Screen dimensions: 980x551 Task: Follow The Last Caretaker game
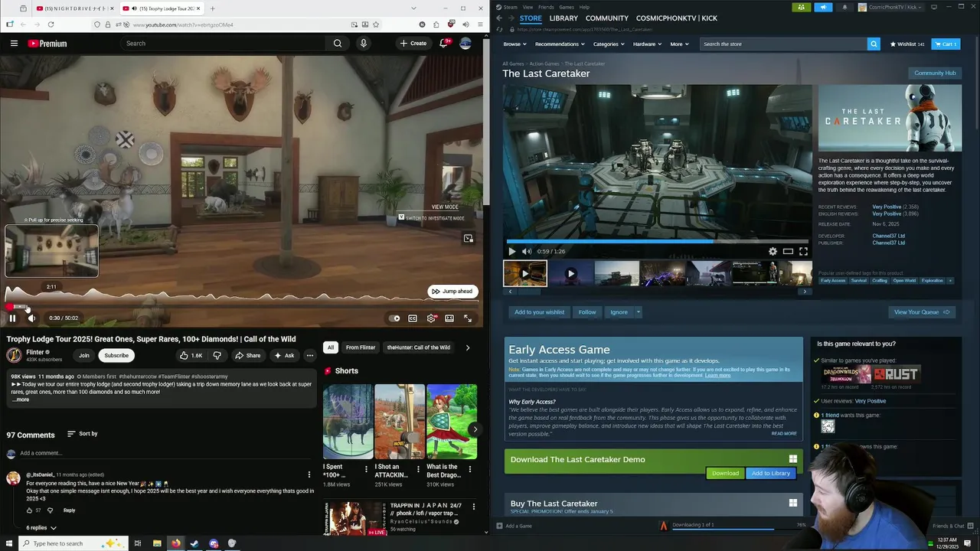587,311
